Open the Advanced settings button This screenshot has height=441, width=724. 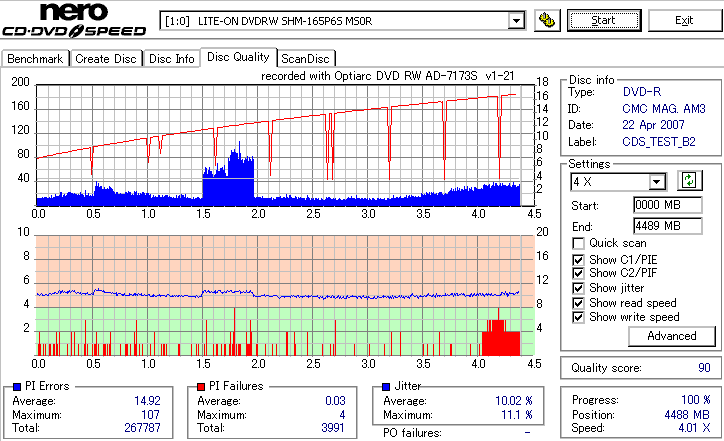[x=672, y=336]
